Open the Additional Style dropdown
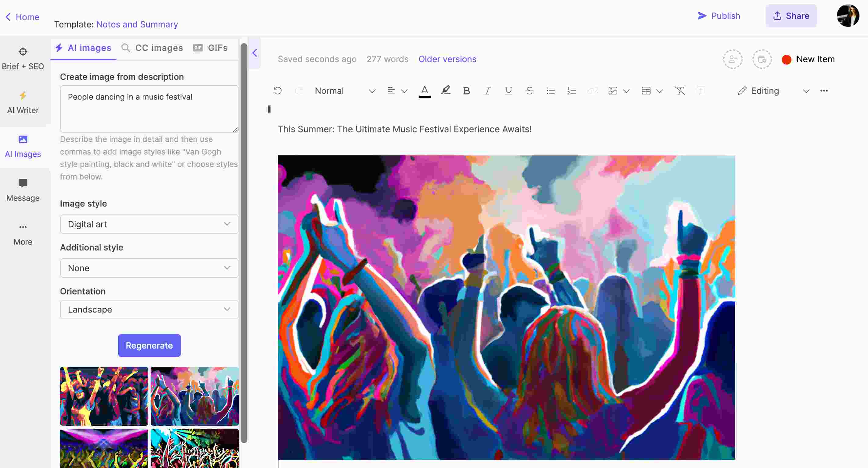 [149, 268]
